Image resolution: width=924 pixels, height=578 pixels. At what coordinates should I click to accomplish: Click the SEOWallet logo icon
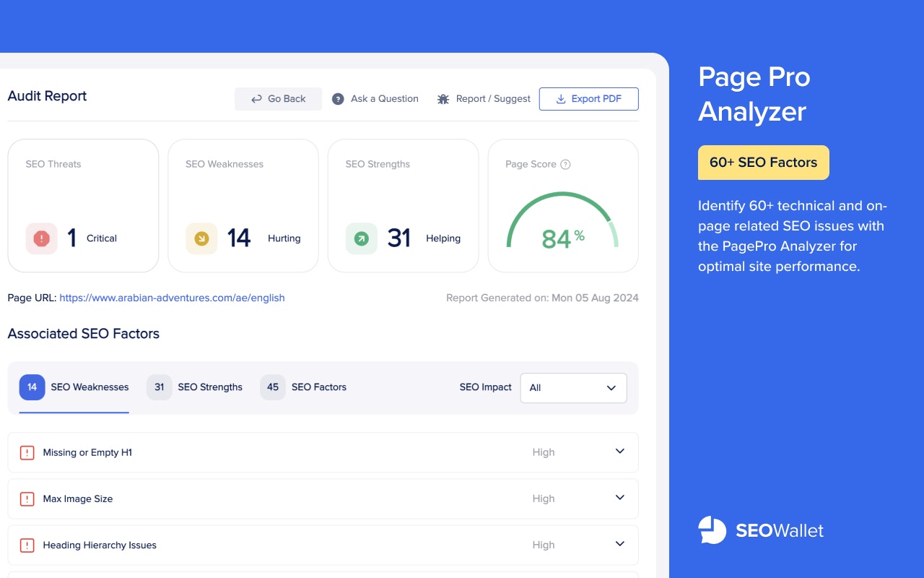point(712,530)
